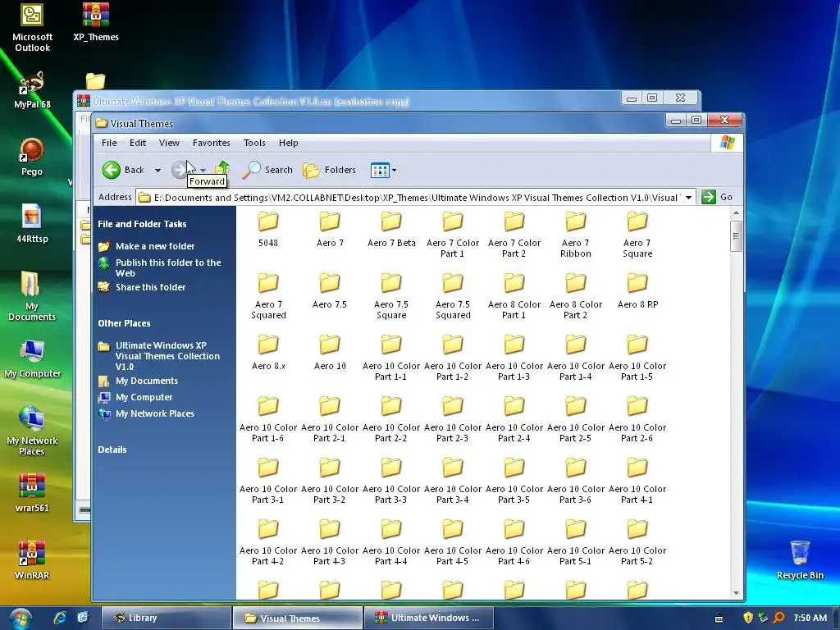Open the Favorites menu
The image size is (840, 630).
(x=212, y=143)
